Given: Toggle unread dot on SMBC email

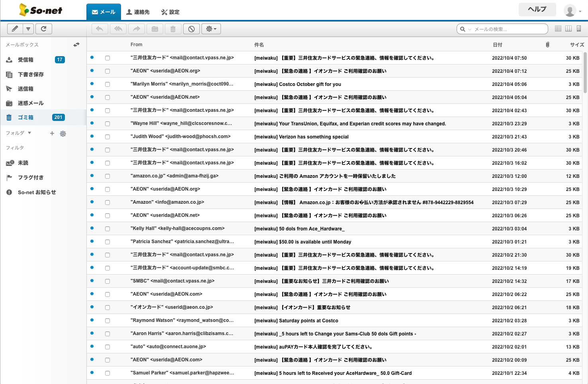Looking at the screenshot, I should pos(92,281).
